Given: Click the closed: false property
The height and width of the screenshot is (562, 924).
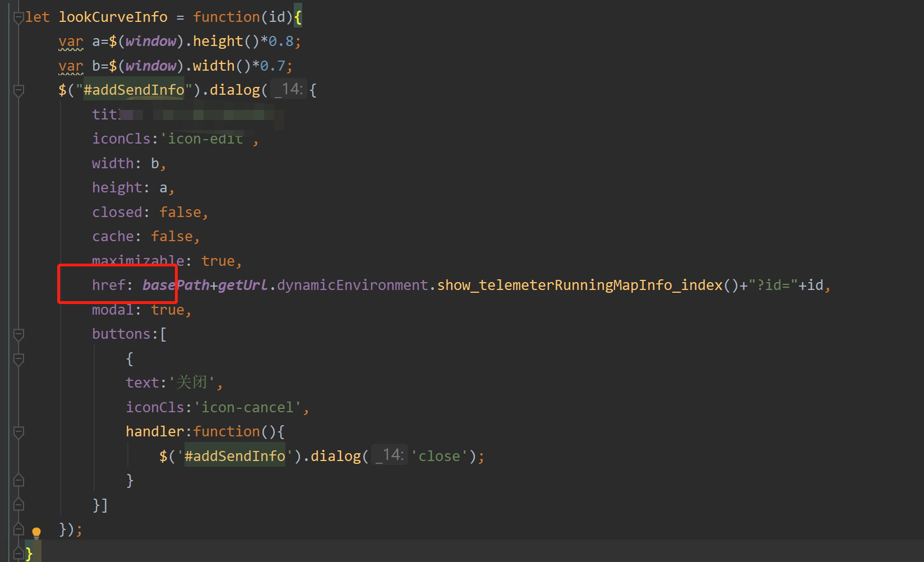Looking at the screenshot, I should coord(146,212).
